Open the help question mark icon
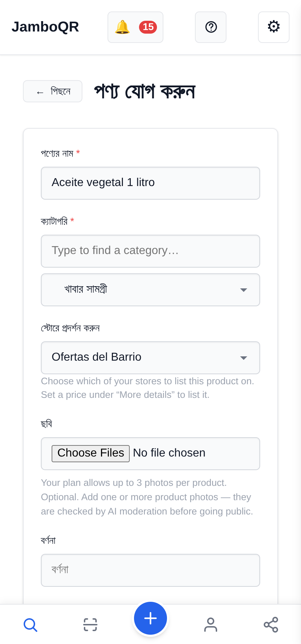 point(211,27)
